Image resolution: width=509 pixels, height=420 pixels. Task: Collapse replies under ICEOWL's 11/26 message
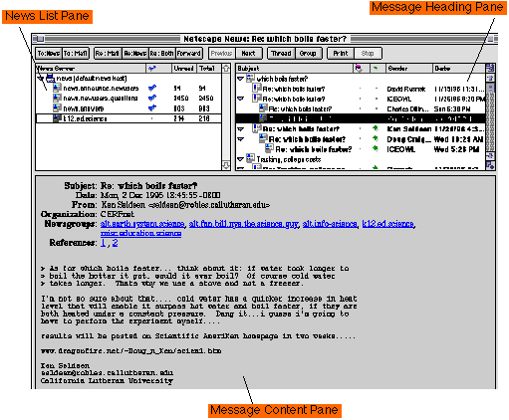pos(241,99)
